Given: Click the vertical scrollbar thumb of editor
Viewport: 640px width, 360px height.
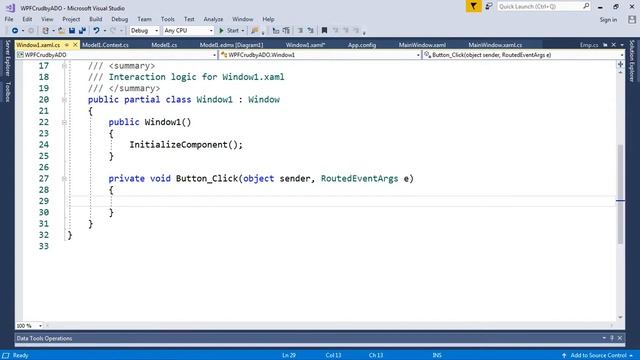Looking at the screenshot, I should coord(620,194).
